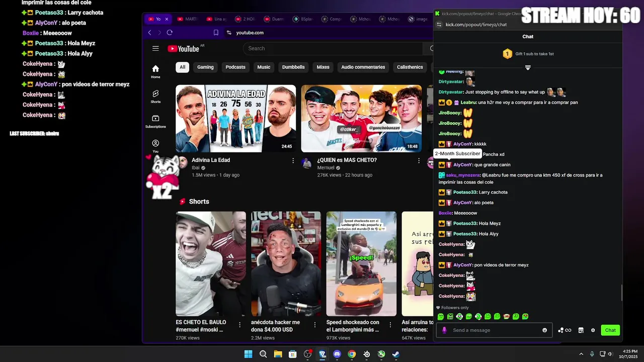Open the anécdota hacker short thumbnail
This screenshot has height=362, width=644.
tap(286, 263)
